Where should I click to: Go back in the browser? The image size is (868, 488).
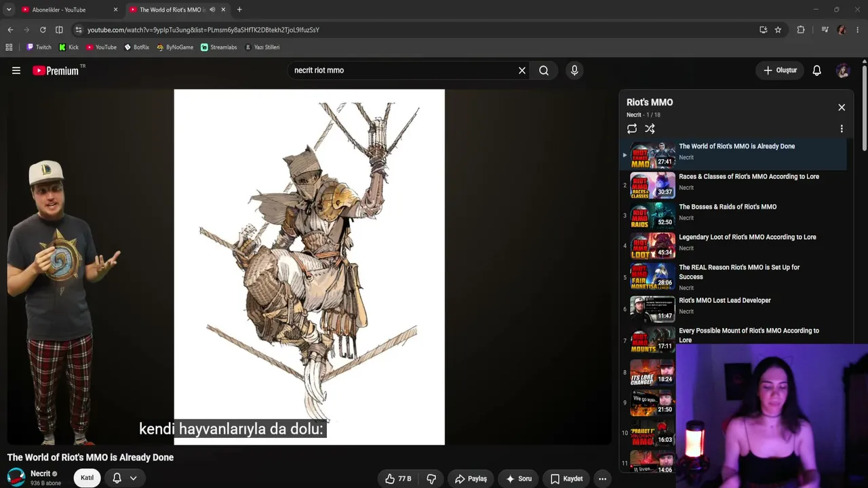tap(10, 30)
